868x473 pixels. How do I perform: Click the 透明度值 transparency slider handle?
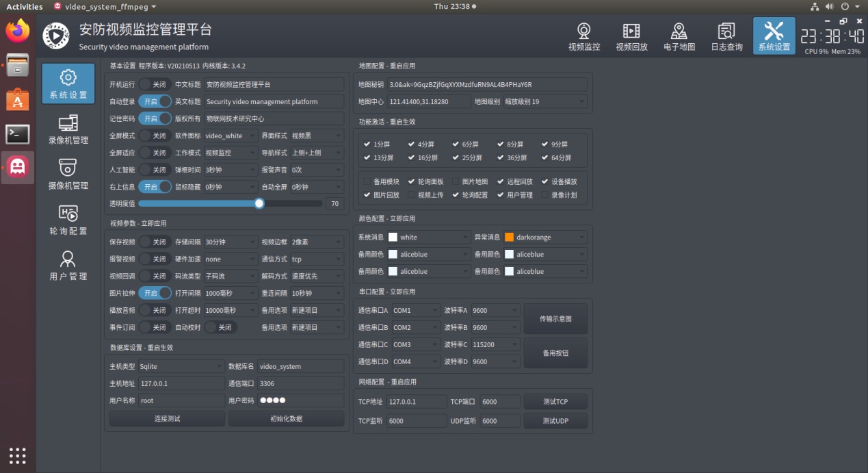point(259,203)
